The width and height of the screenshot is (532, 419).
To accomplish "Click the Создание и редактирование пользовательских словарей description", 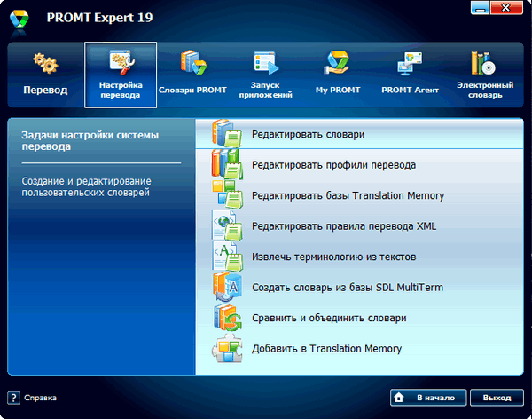I will pyautogui.click(x=86, y=186).
